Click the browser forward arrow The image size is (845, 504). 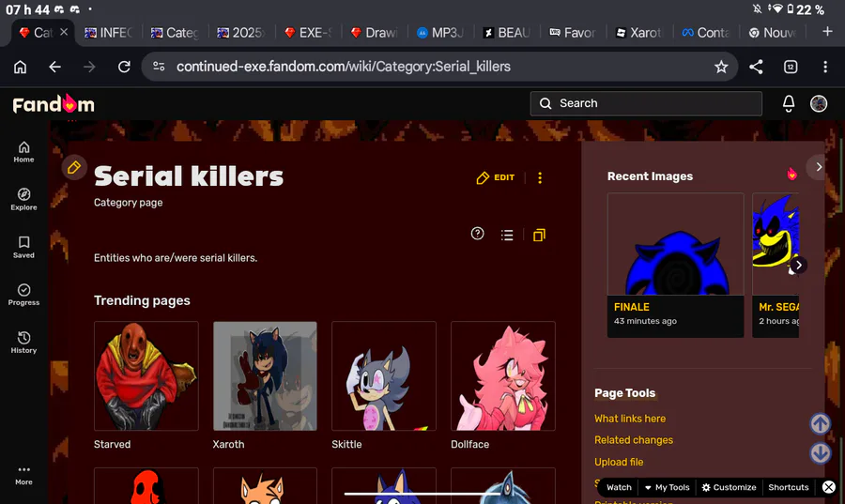[x=89, y=67]
